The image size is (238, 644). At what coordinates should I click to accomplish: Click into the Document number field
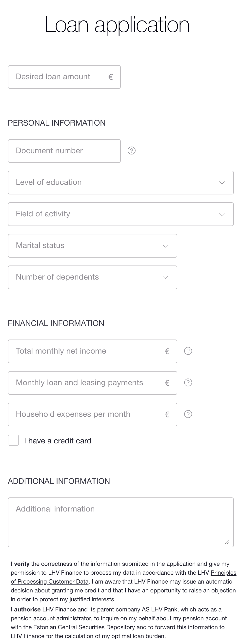pyautogui.click(x=64, y=151)
